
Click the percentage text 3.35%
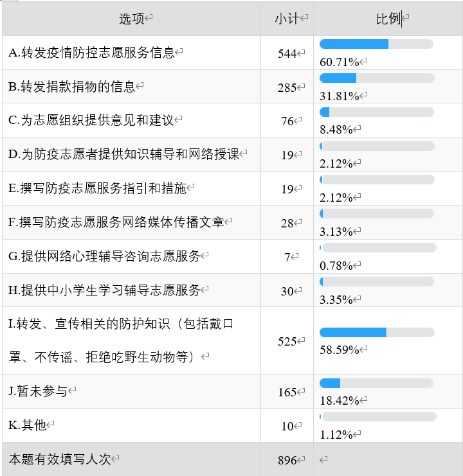(336, 299)
